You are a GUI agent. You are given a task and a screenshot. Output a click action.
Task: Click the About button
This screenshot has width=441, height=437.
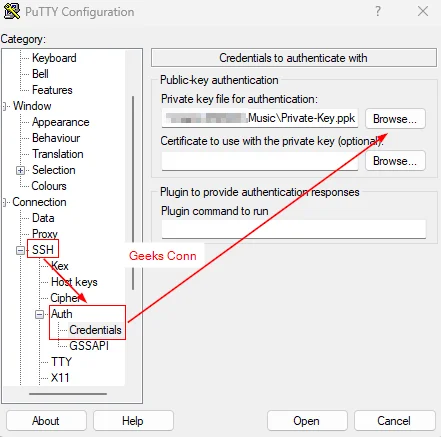coord(46,421)
